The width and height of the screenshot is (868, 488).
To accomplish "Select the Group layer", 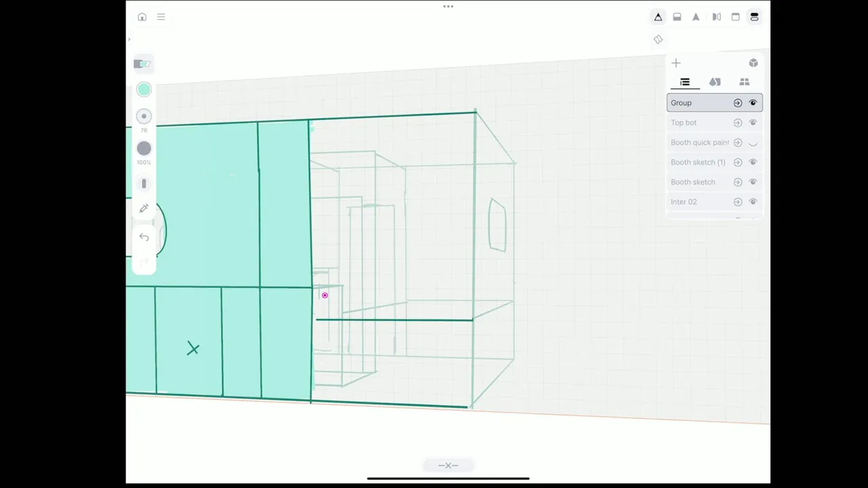I will click(x=715, y=103).
